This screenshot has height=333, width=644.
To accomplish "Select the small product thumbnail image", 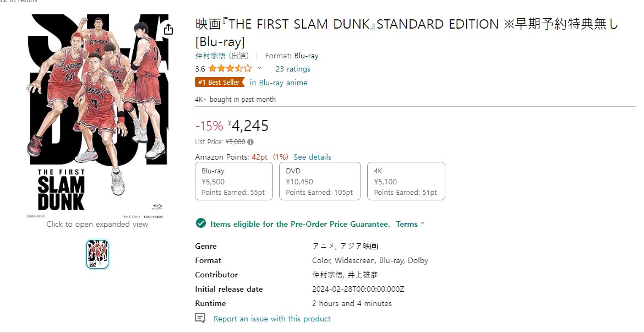I will click(x=97, y=254).
